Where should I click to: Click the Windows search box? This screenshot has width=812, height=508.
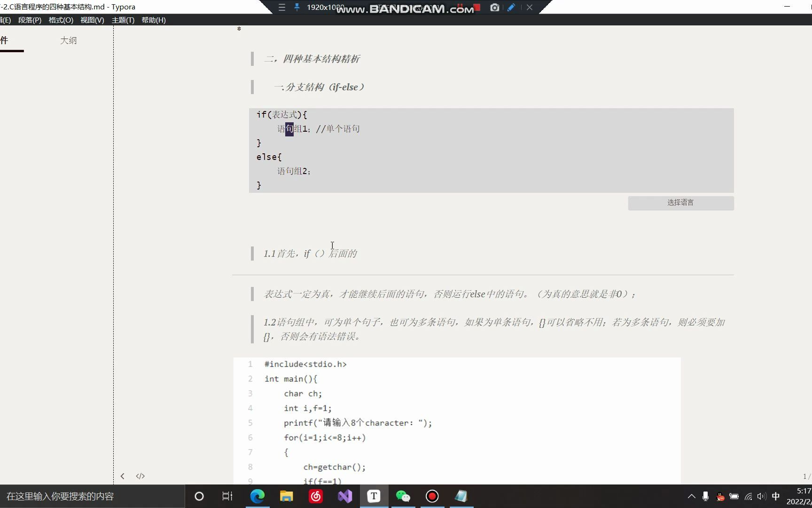click(x=92, y=496)
